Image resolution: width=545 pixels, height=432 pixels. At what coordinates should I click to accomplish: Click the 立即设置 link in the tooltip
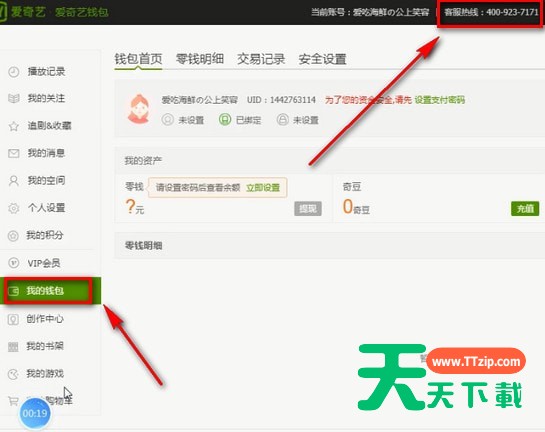(x=263, y=188)
